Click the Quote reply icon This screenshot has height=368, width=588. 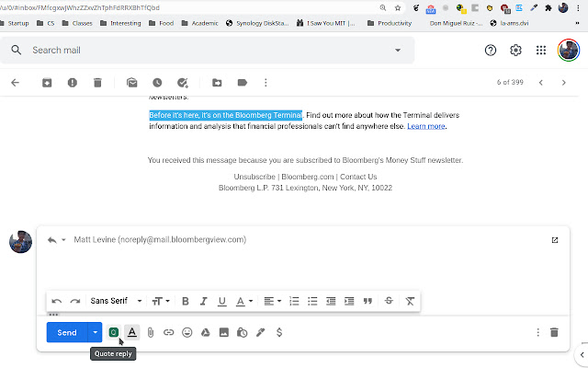pos(113,332)
